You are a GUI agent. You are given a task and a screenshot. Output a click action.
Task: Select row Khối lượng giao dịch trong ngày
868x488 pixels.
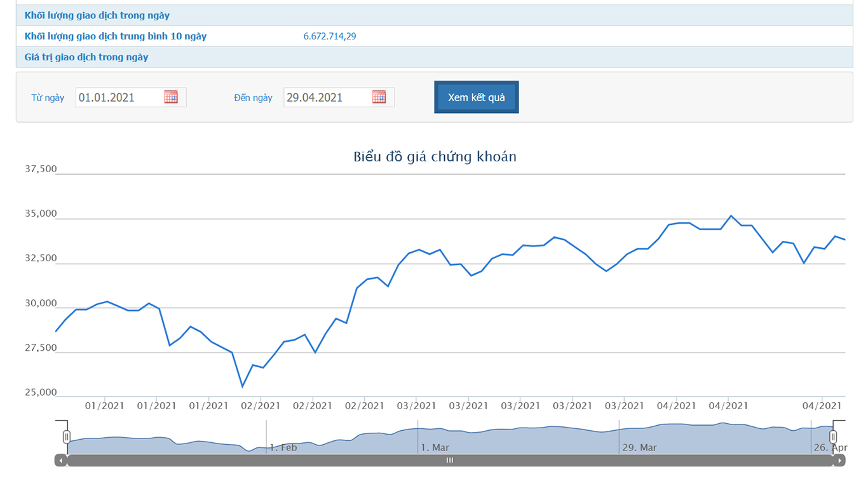click(97, 15)
